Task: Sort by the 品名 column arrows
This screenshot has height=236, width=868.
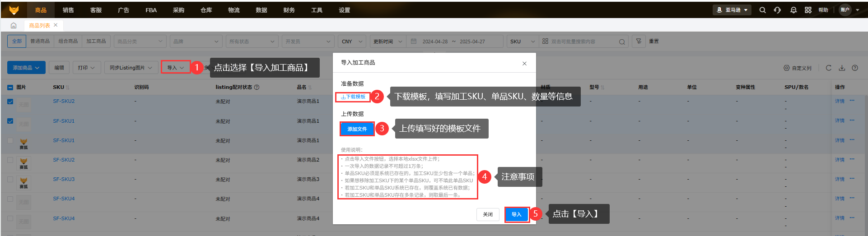Action: point(310,87)
